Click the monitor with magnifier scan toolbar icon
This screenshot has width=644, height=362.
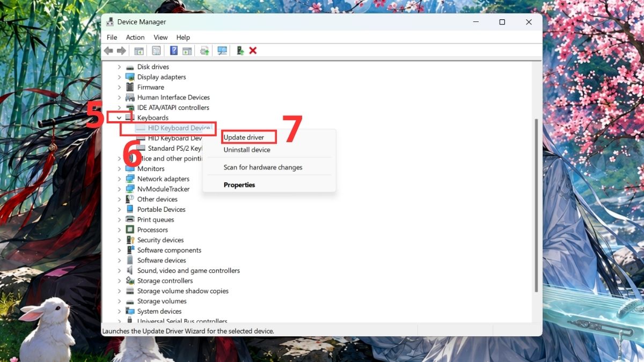point(222,50)
